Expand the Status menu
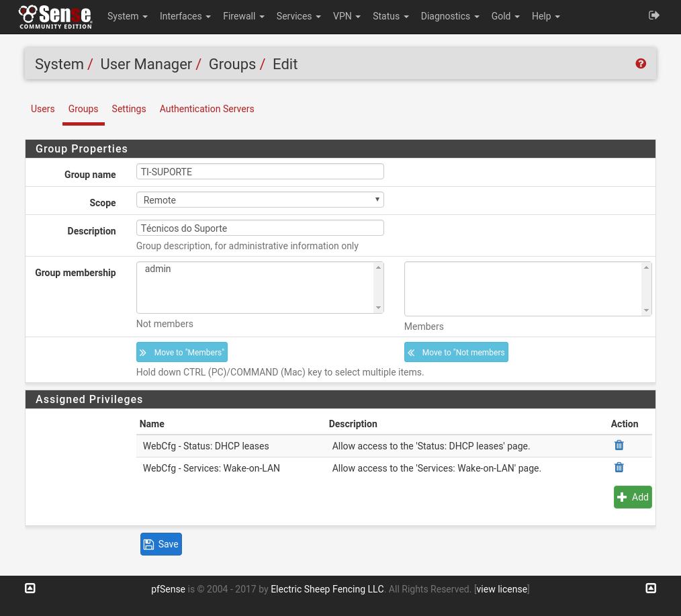Viewport: 681px width, 616px height. point(390,16)
